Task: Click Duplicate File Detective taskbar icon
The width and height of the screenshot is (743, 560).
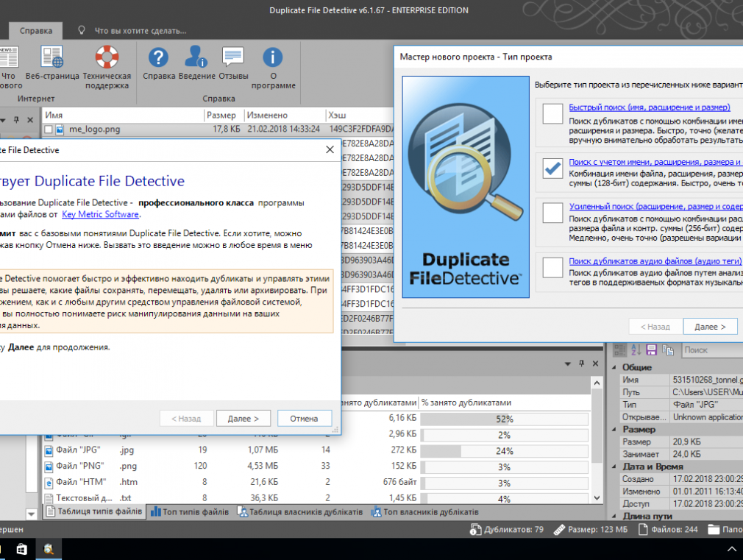Action: pos(49,549)
